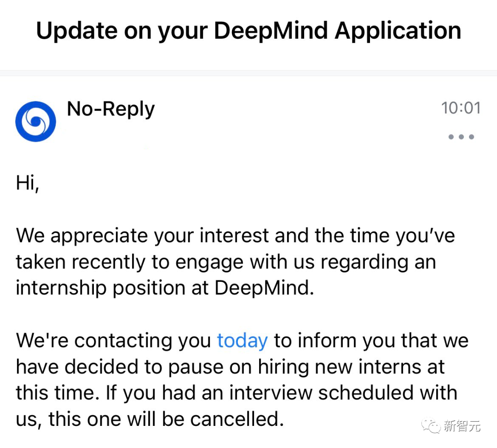This screenshot has height=448, width=497.
Task: Click the 新智元 watermark text
Action: coord(462,426)
